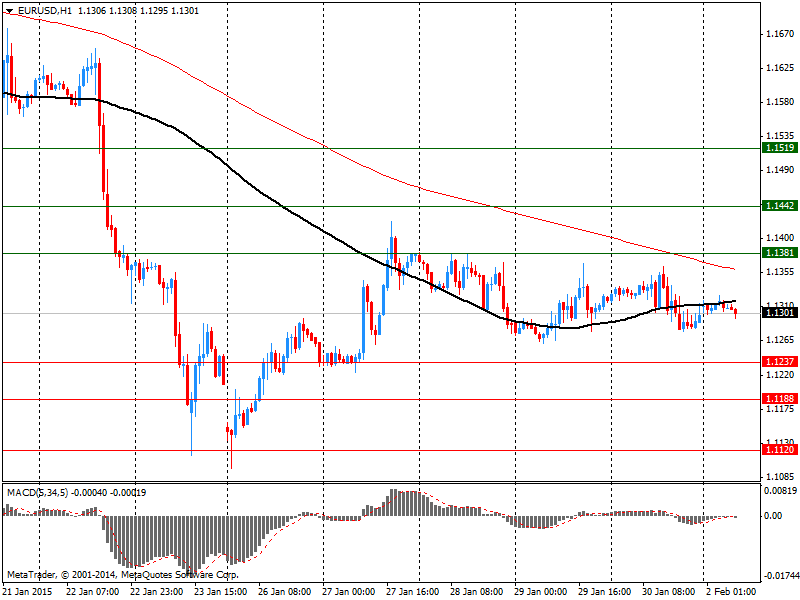This screenshot has width=800, height=600.
Task: Click the 21 Jan 2015 time axis label
Action: click(x=28, y=592)
